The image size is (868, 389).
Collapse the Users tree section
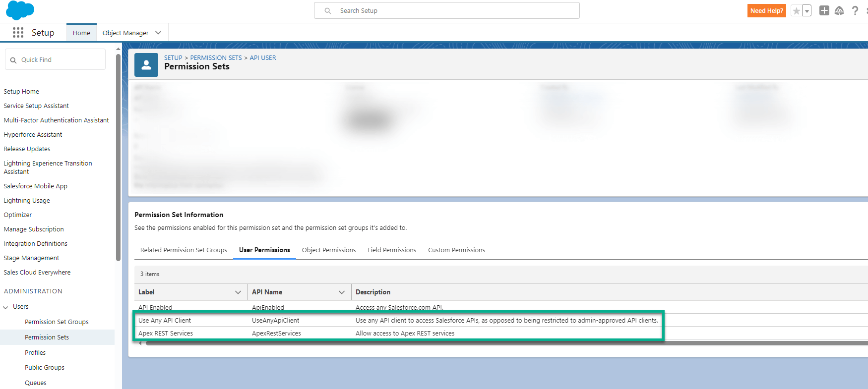[6, 307]
